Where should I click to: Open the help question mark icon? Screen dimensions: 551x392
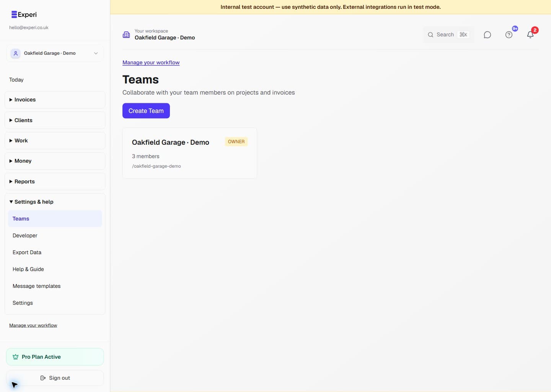pos(509,35)
